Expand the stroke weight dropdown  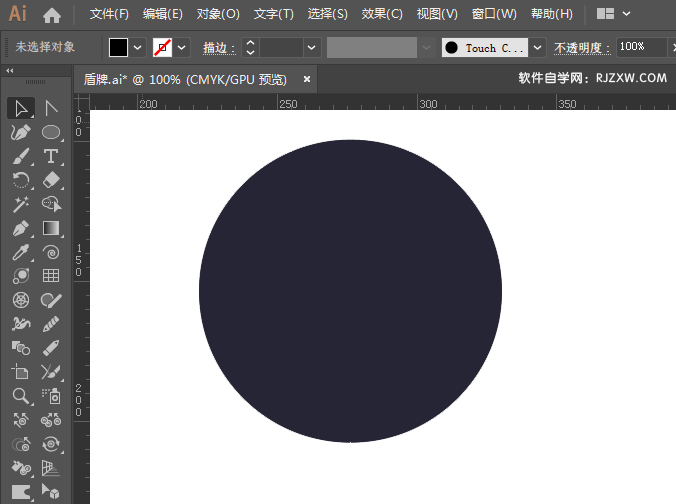[312, 47]
